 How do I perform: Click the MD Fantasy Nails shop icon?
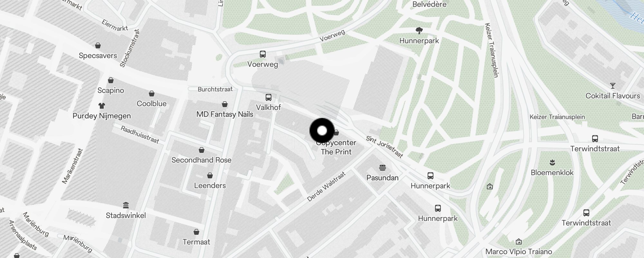pyautogui.click(x=225, y=104)
